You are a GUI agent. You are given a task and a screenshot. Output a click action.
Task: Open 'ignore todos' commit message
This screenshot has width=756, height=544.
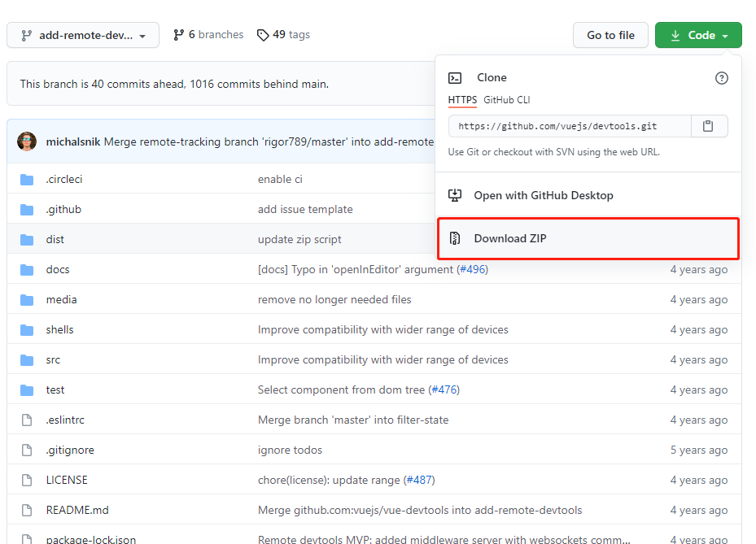coord(290,450)
